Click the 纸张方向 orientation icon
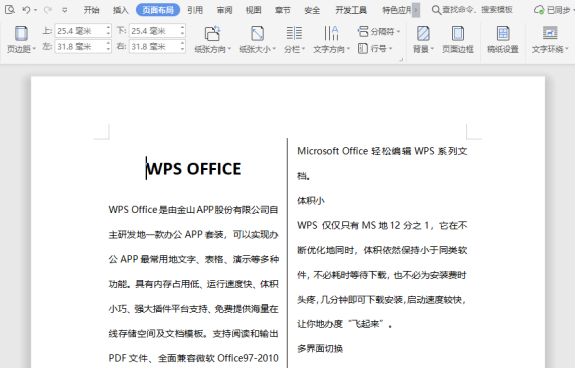 click(212, 33)
